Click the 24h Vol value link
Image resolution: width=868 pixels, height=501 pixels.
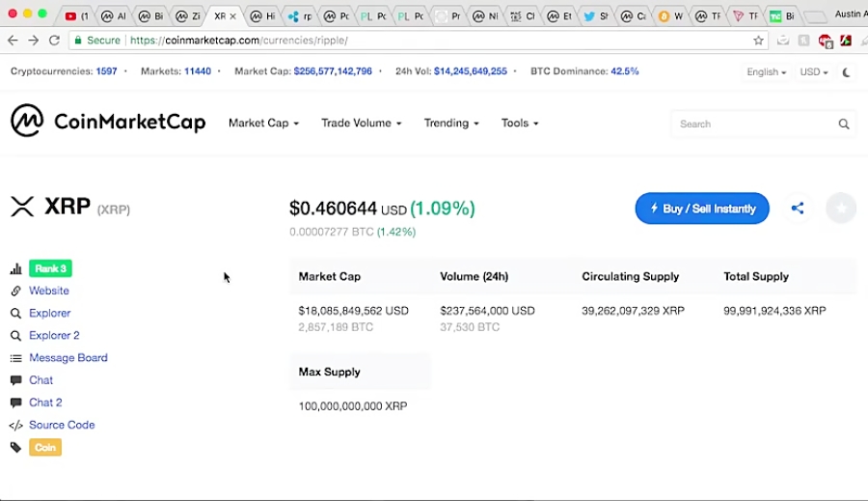(471, 71)
